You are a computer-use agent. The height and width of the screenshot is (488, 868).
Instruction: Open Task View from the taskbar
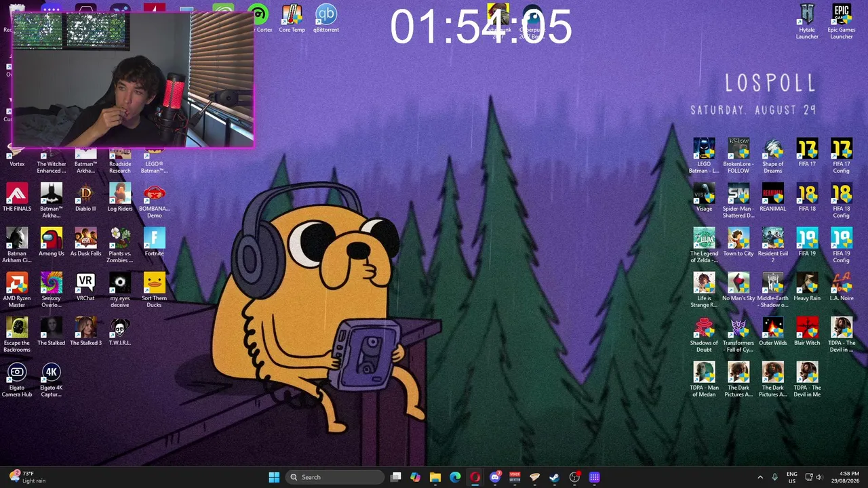click(x=396, y=477)
